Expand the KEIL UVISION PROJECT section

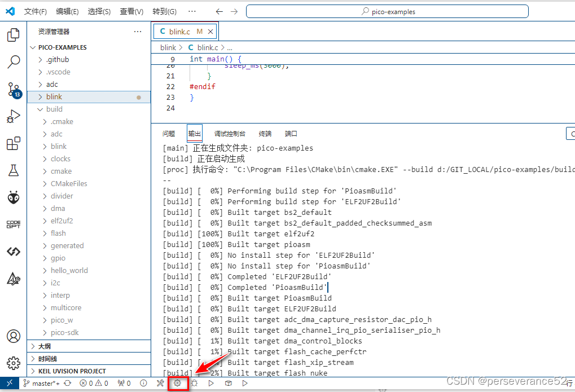[89, 371]
